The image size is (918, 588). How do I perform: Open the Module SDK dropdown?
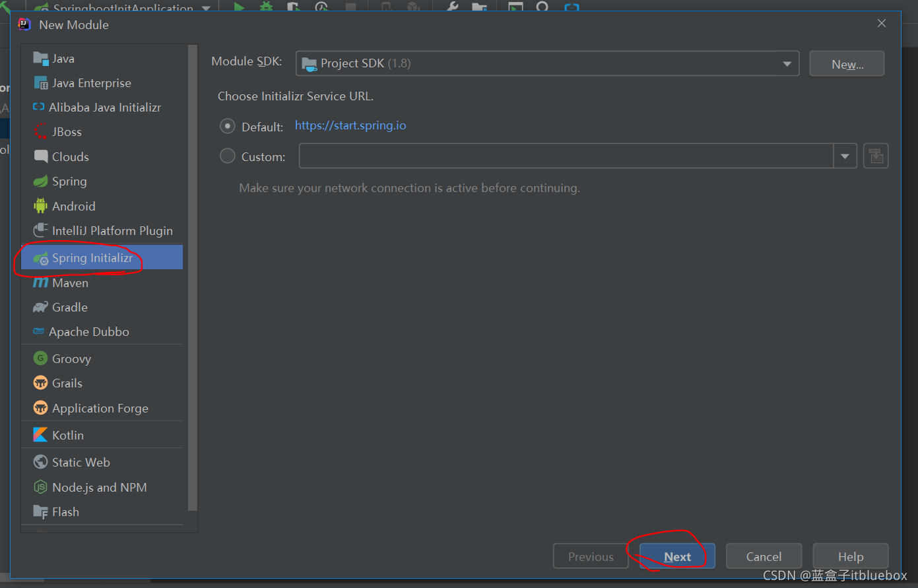pyautogui.click(x=547, y=63)
